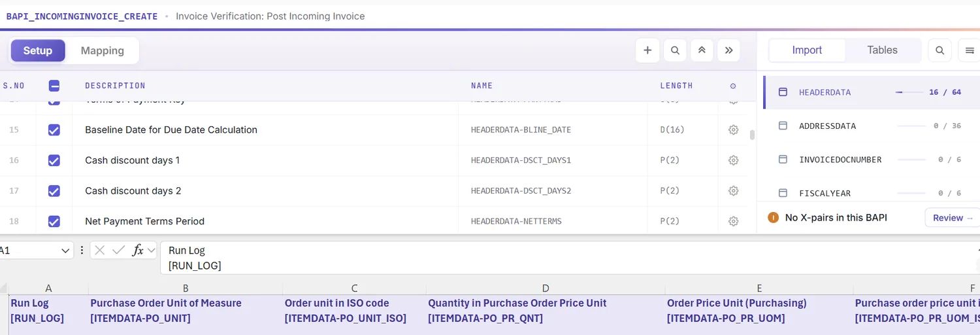Click the formula bar vertical dots handle

(x=82, y=250)
